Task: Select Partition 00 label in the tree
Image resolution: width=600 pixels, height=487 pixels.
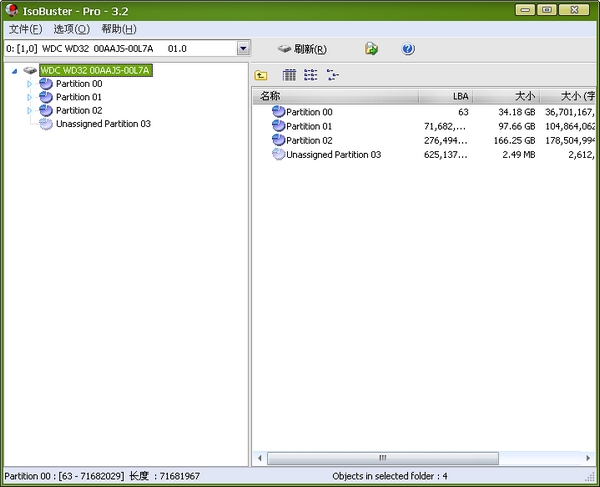Action: coord(79,84)
